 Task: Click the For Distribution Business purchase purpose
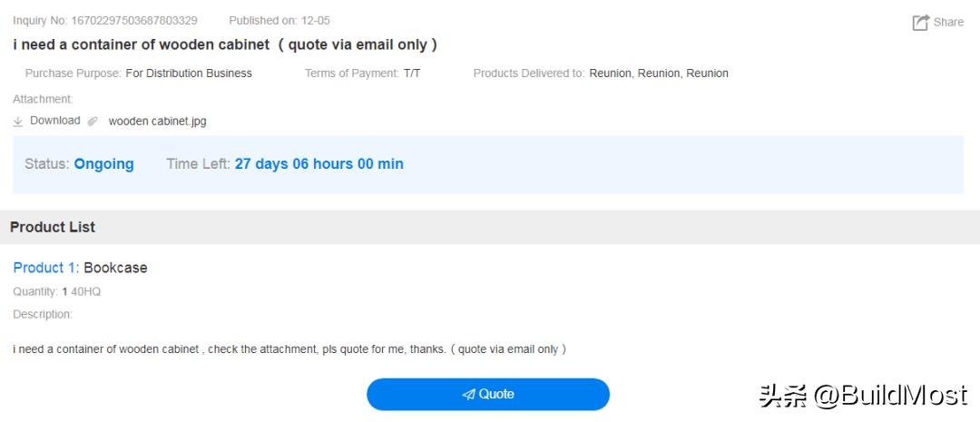(189, 74)
